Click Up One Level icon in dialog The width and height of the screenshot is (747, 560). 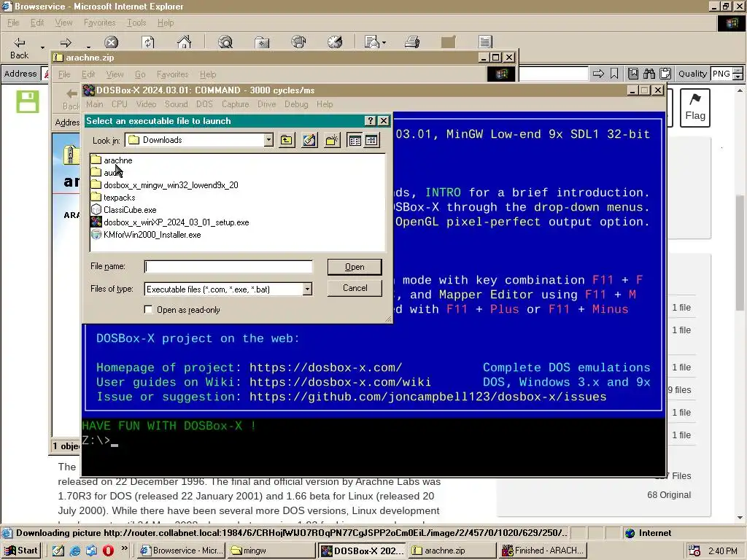(x=286, y=140)
